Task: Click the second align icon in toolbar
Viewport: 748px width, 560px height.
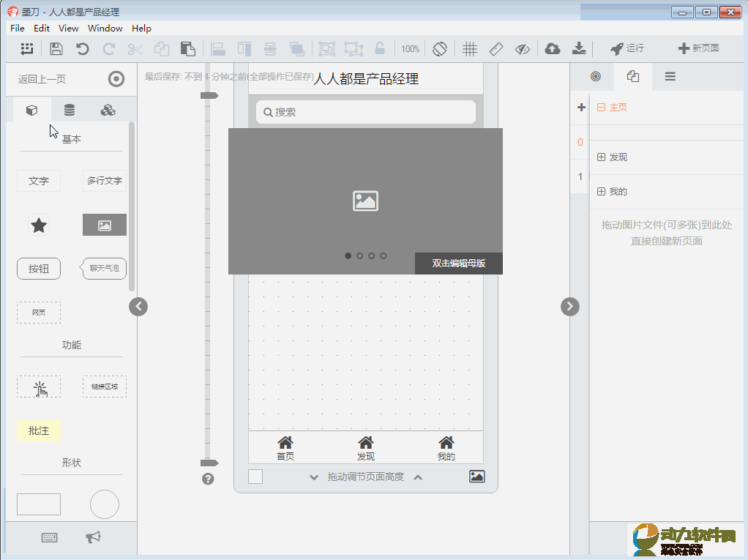Action: point(244,48)
